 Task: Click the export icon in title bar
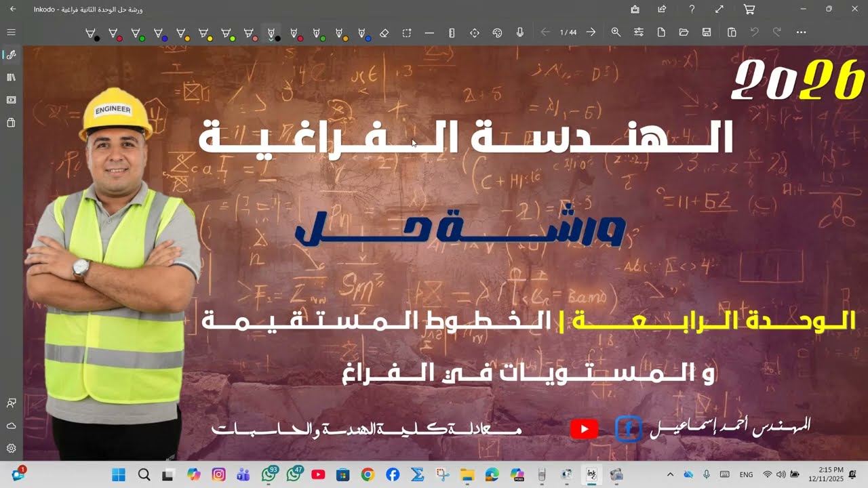pyautogui.click(x=635, y=9)
